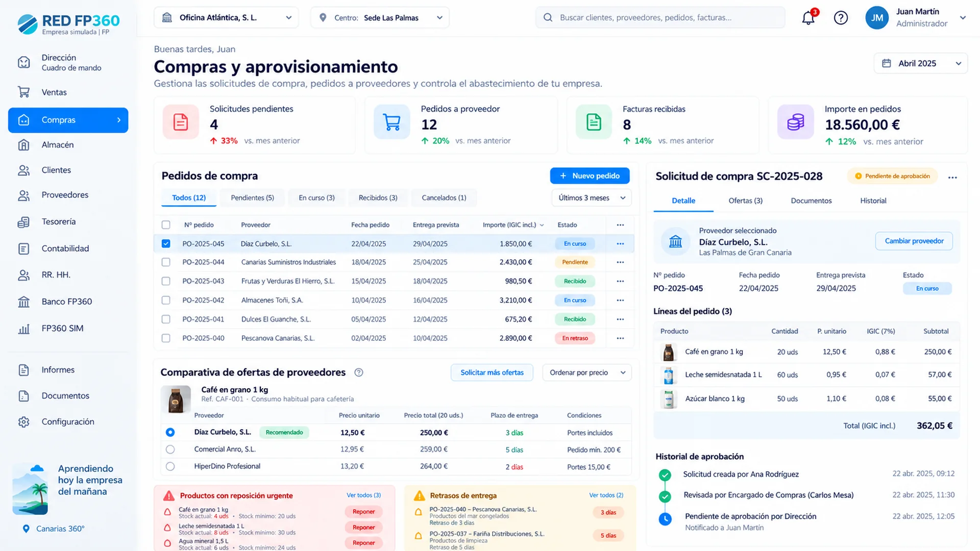Open the Configuración gear icon

(24, 422)
